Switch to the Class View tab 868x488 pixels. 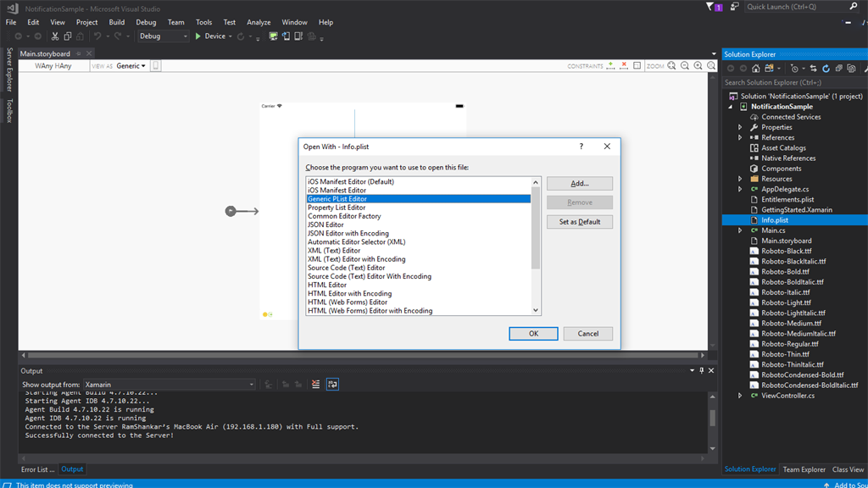848,469
